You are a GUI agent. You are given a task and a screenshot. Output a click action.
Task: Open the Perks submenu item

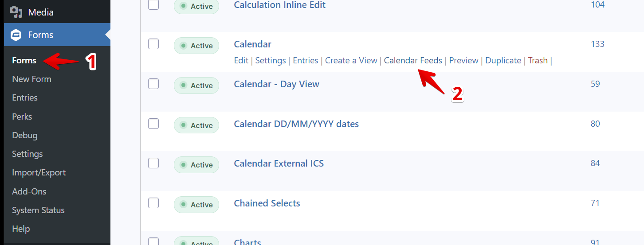[22, 117]
